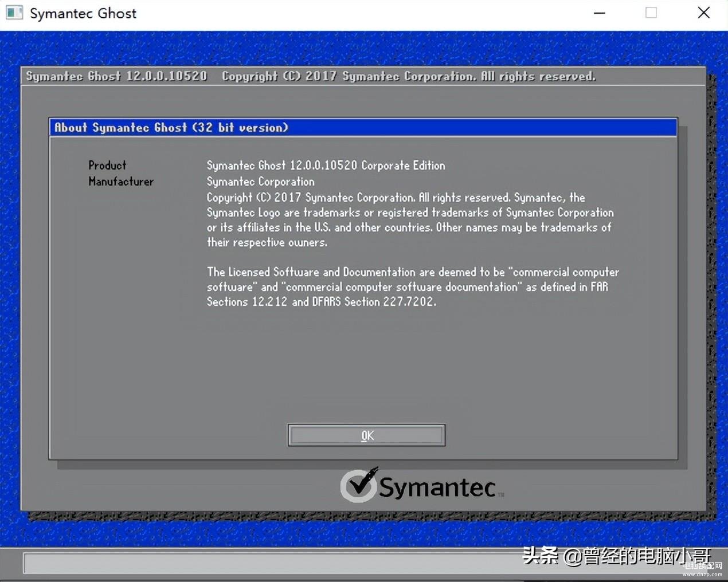The image size is (728, 582).
Task: Close the Symantec Ghost window
Action: click(x=704, y=13)
